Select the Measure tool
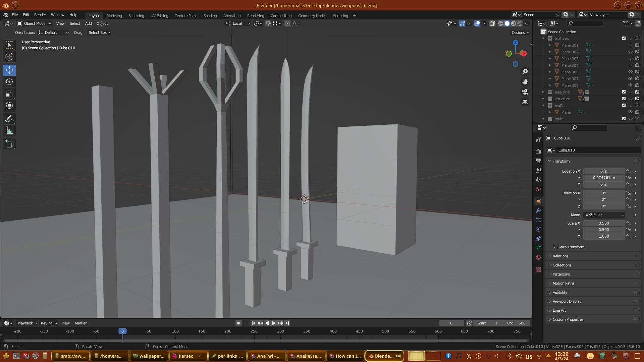The height and width of the screenshot is (362, 644). click(9, 131)
